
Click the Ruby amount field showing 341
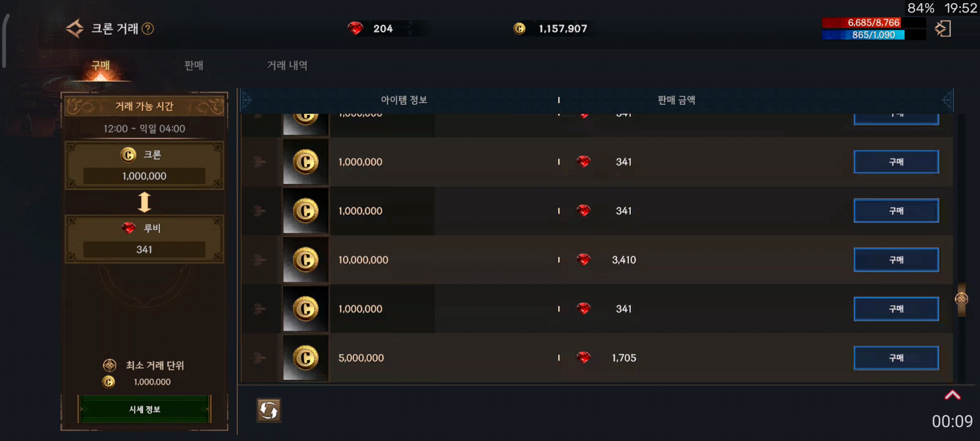point(144,249)
